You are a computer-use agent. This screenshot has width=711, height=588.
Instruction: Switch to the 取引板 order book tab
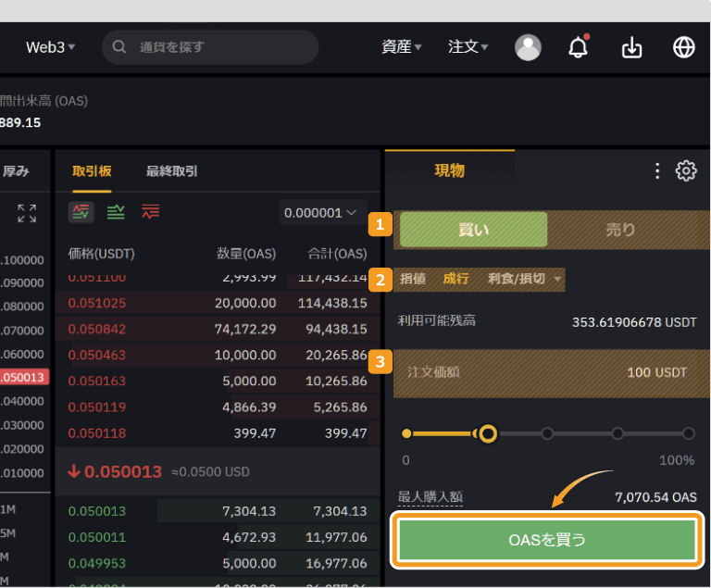[92, 171]
